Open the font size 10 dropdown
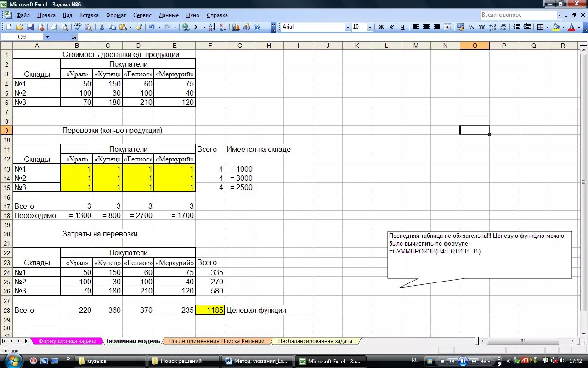The height and width of the screenshot is (368, 588). pos(370,27)
